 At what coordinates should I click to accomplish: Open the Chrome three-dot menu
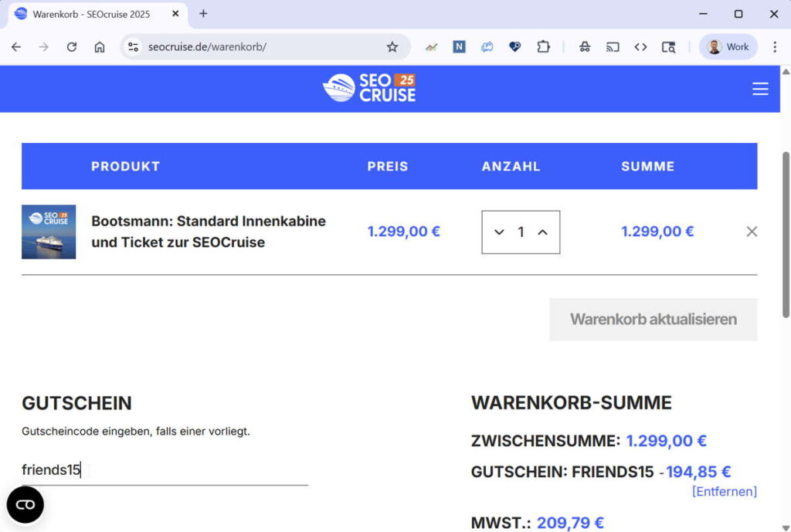coord(775,47)
